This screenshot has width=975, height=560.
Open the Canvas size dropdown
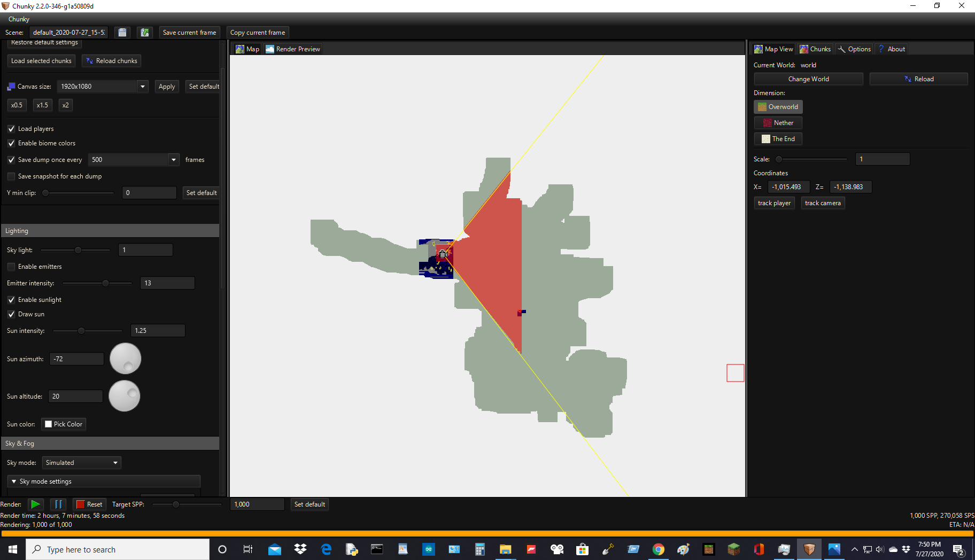[142, 86]
